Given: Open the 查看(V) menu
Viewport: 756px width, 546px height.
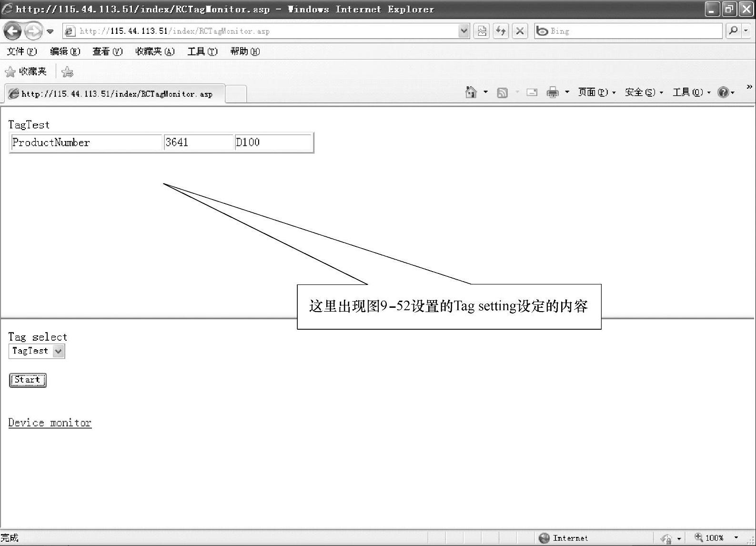Looking at the screenshot, I should 108,51.
